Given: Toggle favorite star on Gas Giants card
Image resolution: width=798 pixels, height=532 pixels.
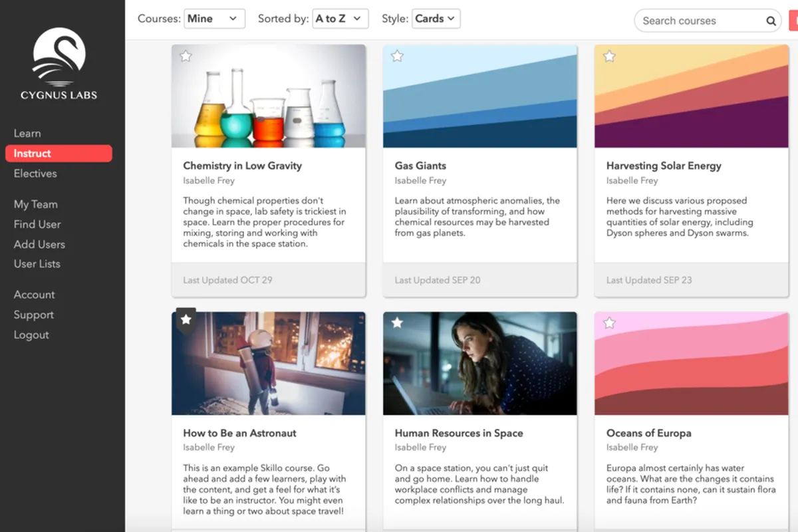Looking at the screenshot, I should 398,57.
